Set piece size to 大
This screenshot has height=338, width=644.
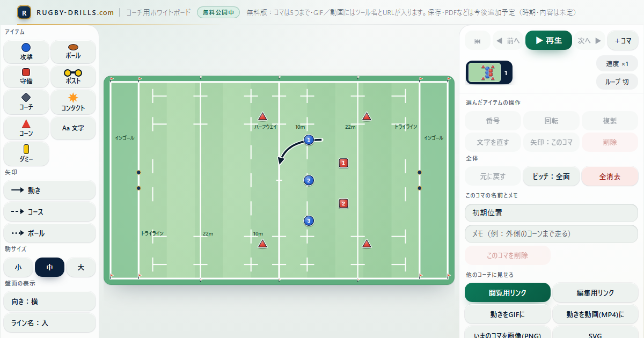point(81,267)
